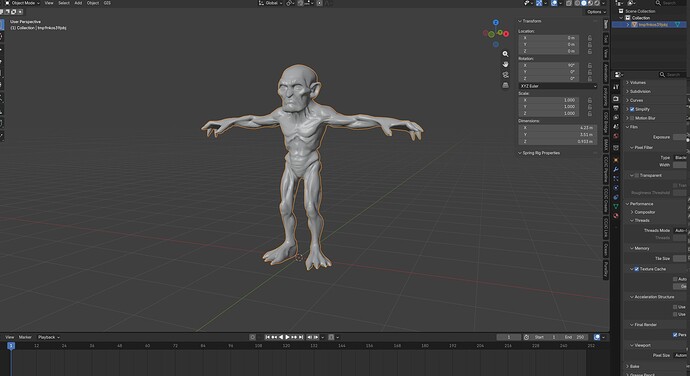Open the Modifiers wrench properties tab
Viewport: 690px width, 376px height.
(616, 169)
